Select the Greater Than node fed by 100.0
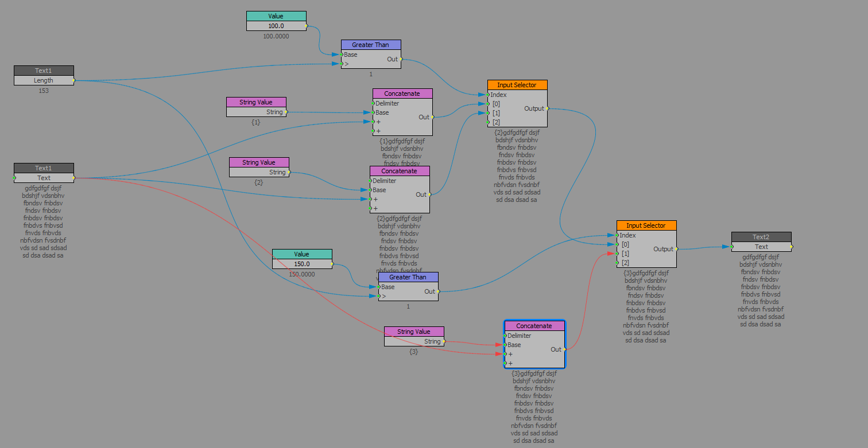 (371, 45)
